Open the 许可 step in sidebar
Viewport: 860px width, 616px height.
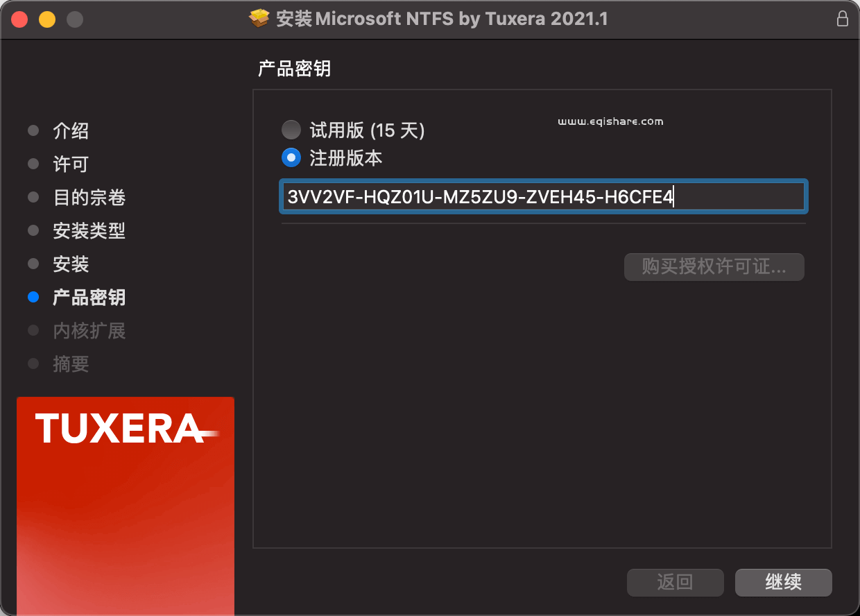[x=71, y=164]
